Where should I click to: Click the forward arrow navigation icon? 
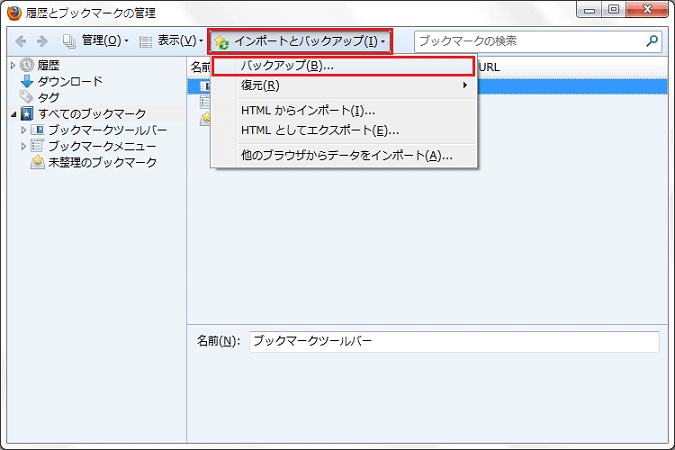(42, 42)
